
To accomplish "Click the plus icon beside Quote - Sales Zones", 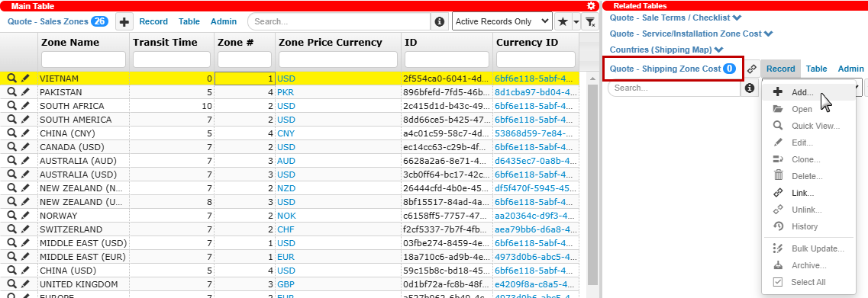I will click(x=124, y=22).
